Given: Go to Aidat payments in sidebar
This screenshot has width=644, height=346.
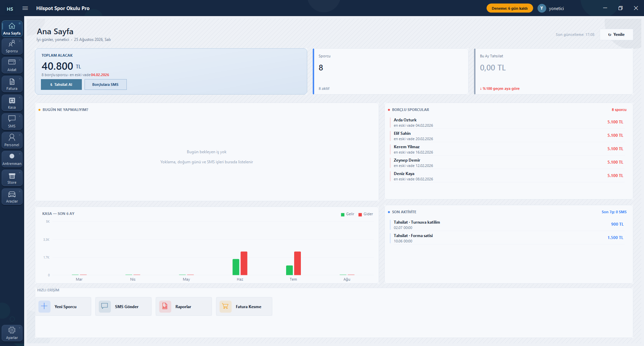Looking at the screenshot, I should click(x=12, y=65).
